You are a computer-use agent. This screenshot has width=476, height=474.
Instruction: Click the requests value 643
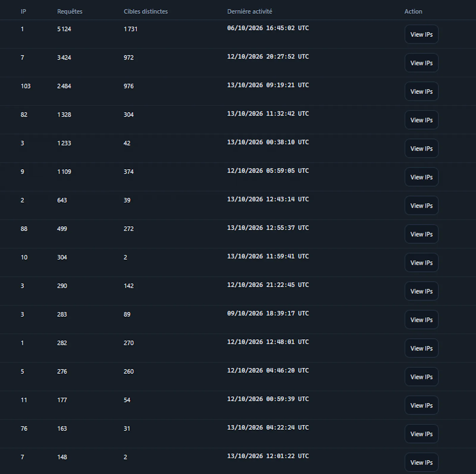(62, 200)
